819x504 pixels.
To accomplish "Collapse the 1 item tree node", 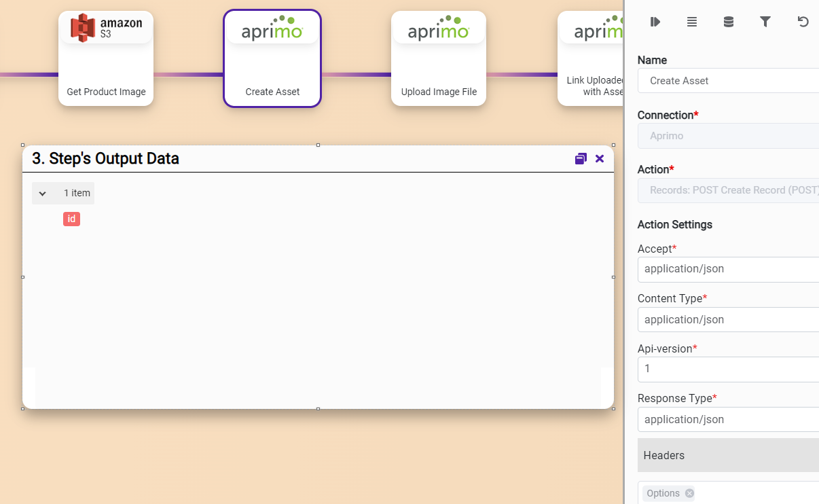I will pos(43,194).
